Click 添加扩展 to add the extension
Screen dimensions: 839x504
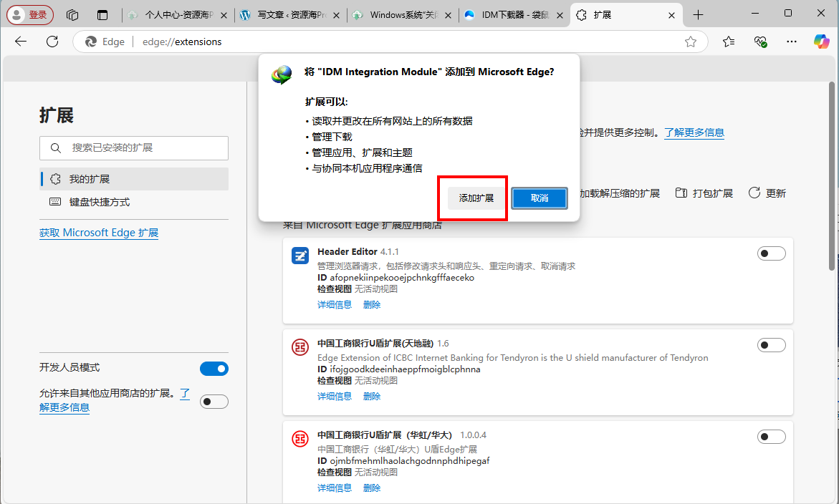(x=476, y=198)
